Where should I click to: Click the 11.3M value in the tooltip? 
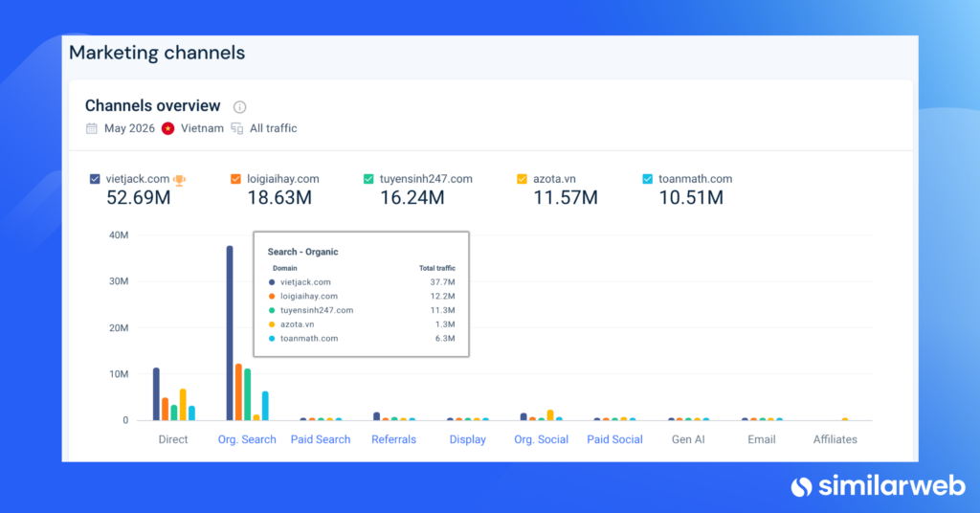click(x=442, y=310)
